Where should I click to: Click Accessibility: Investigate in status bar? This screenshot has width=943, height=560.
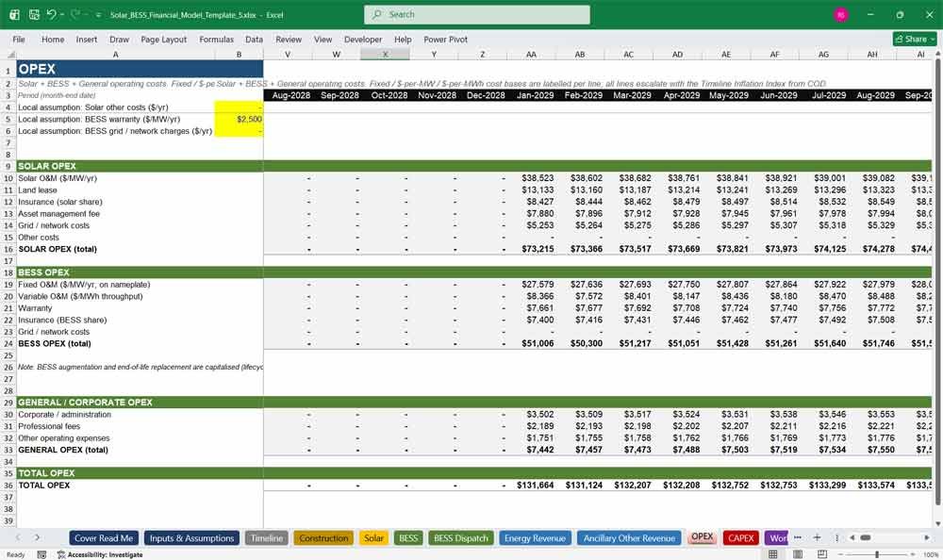tap(100, 554)
